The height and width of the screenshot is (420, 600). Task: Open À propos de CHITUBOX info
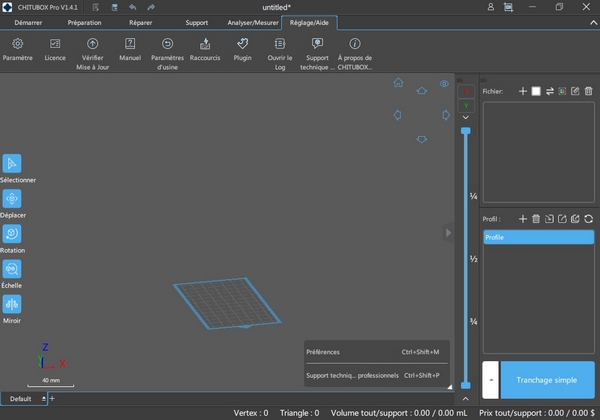(x=355, y=44)
